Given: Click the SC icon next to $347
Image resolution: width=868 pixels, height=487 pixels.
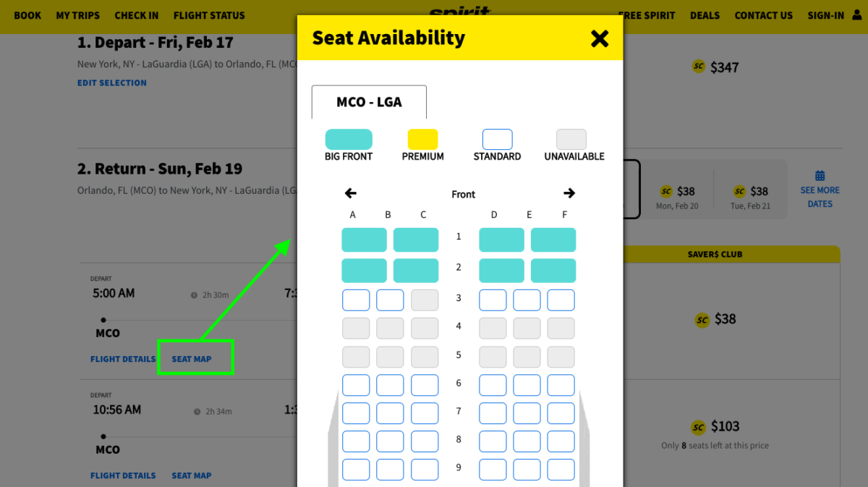Looking at the screenshot, I should coord(699,66).
